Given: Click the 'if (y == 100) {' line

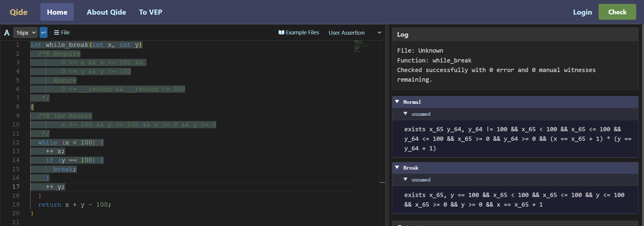Looking at the screenshot, I should [x=74, y=160].
